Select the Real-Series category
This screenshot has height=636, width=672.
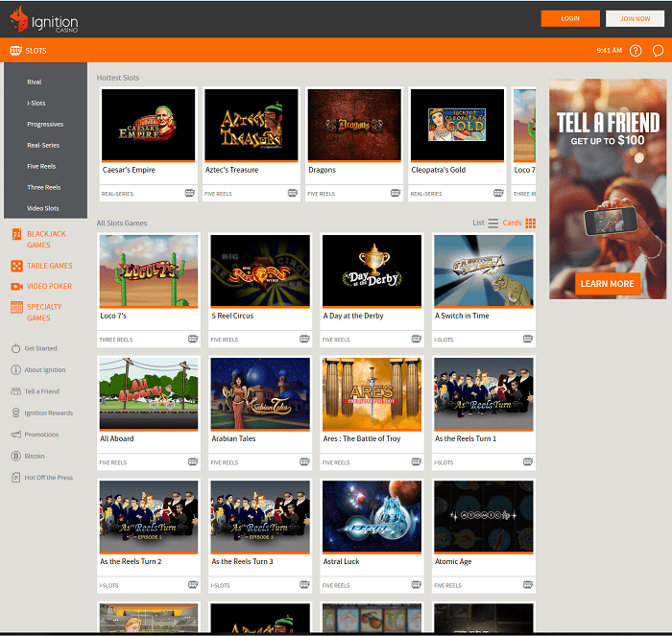point(43,145)
